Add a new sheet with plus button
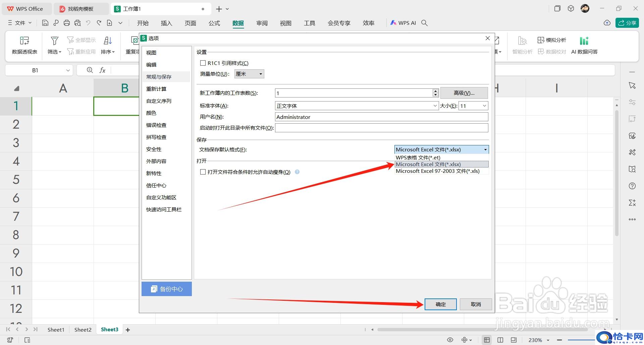The height and width of the screenshot is (345, 644). click(x=128, y=330)
